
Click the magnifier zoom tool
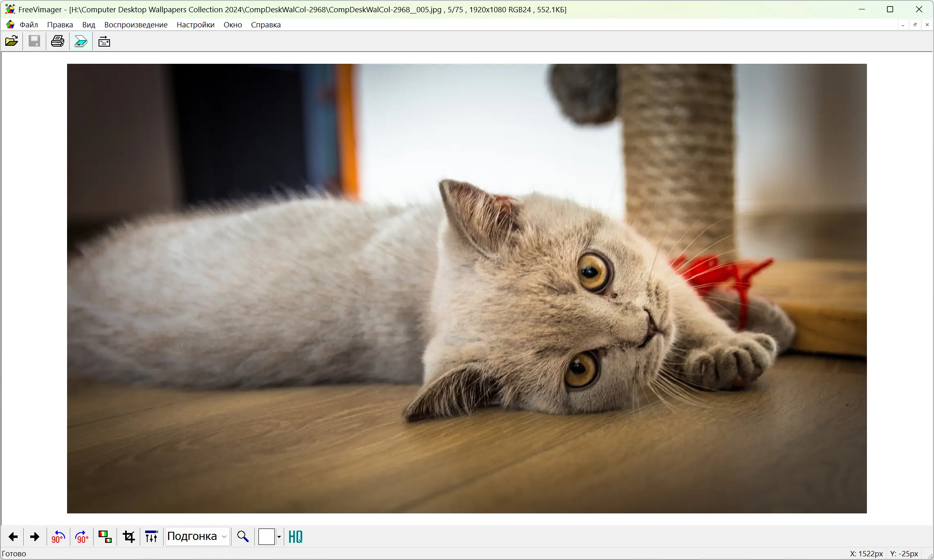coord(243,537)
